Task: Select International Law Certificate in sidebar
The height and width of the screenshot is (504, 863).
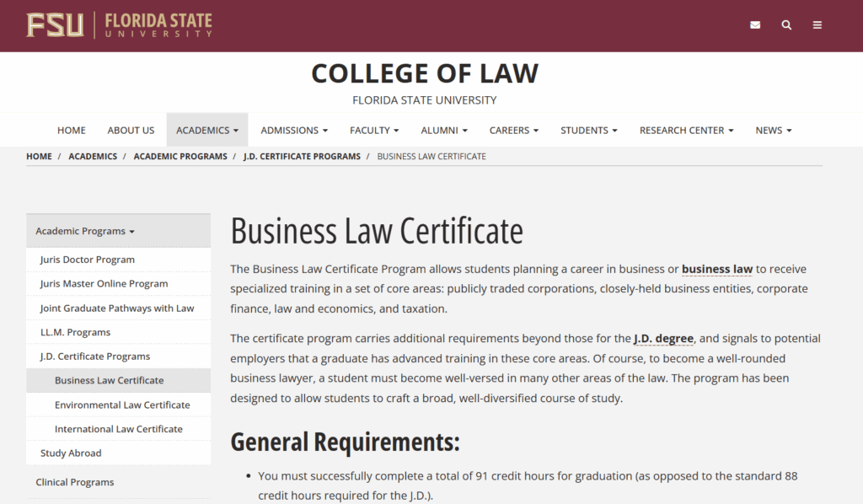Action: click(x=118, y=429)
